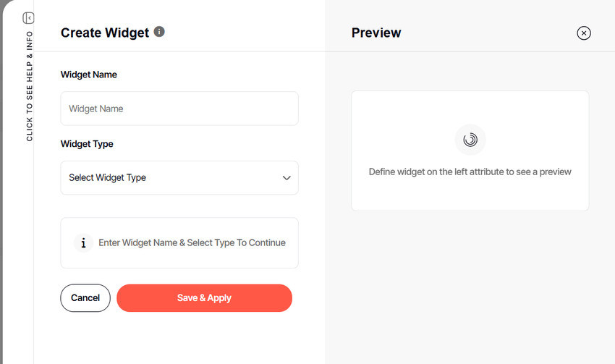This screenshot has width=615, height=364.
Task: Click the Create Widget heading
Action: point(105,33)
